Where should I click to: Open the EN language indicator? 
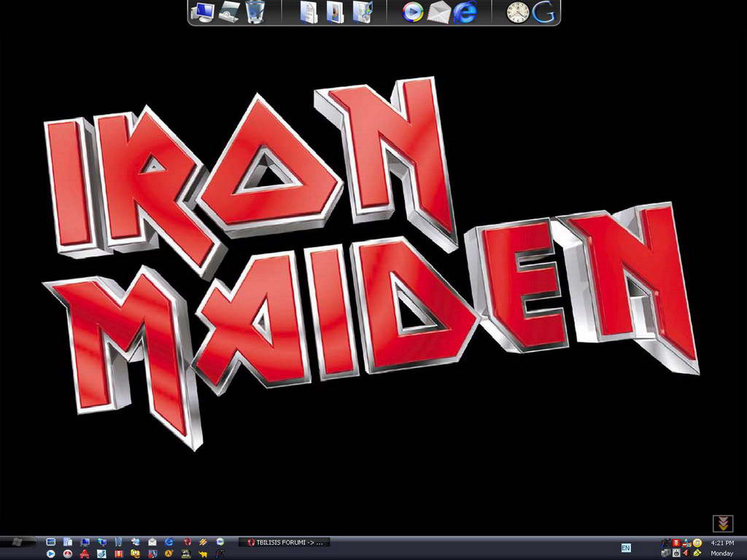pos(625,548)
